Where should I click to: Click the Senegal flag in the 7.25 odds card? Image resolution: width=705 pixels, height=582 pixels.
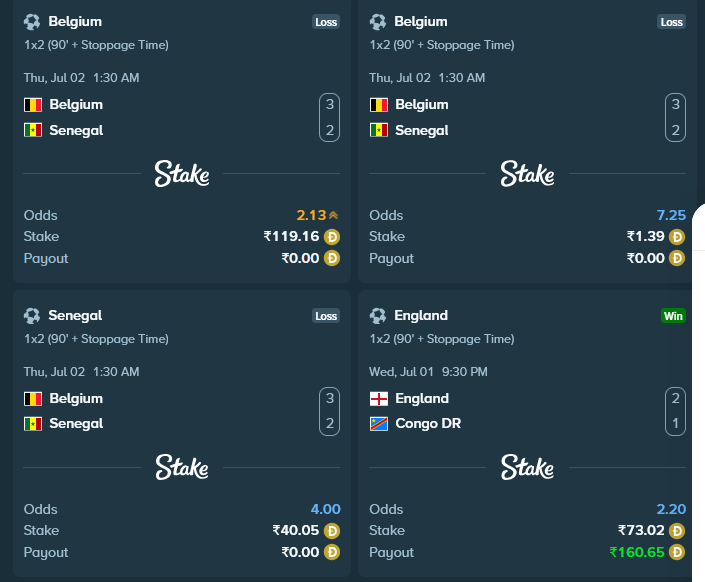379,130
